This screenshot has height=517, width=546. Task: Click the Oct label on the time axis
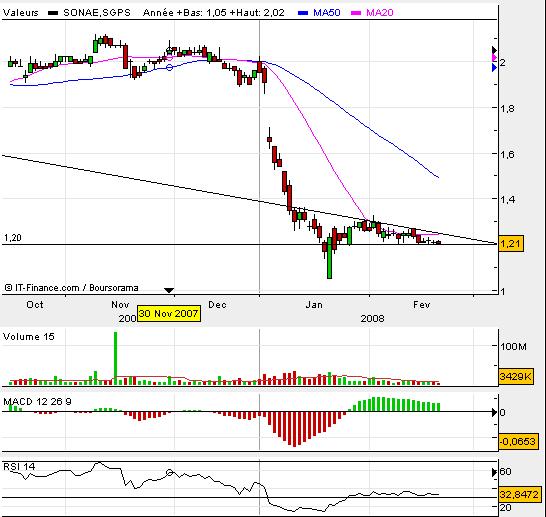click(x=35, y=305)
